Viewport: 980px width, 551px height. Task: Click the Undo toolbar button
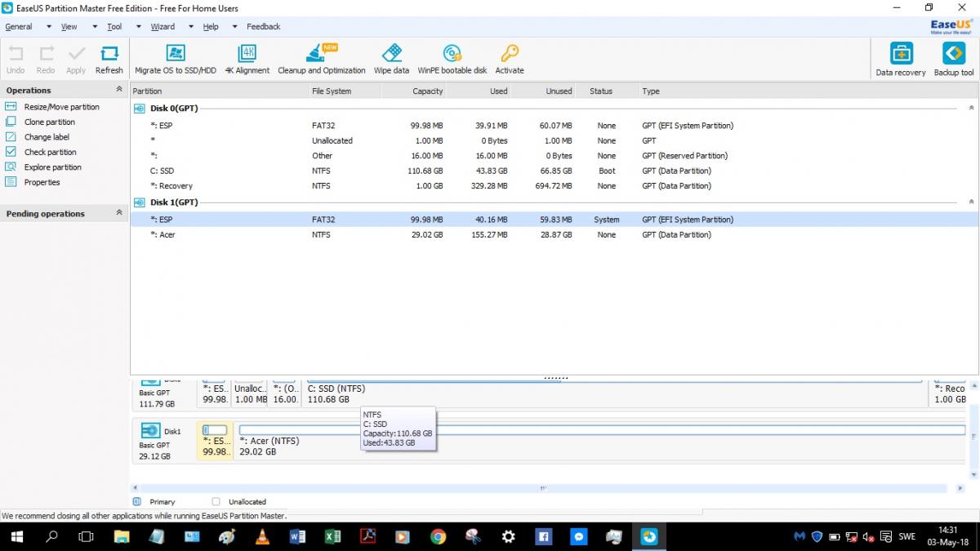16,60
